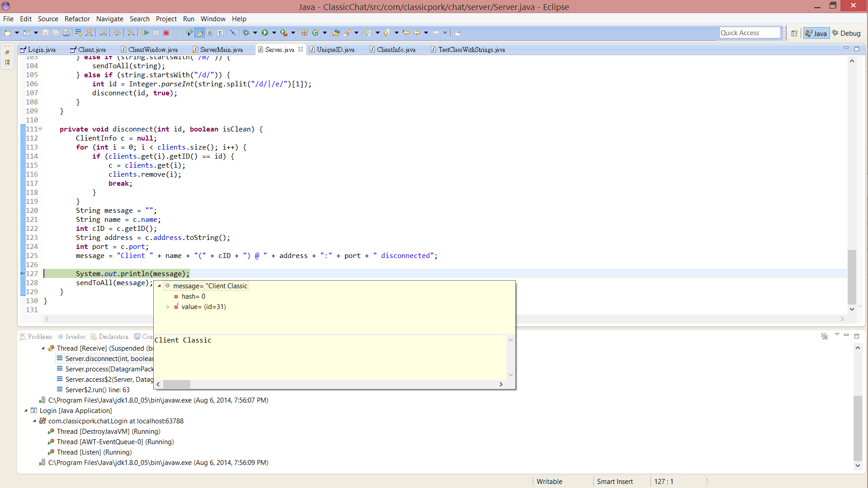Click the Debug bug icon in toolbar

246,33
